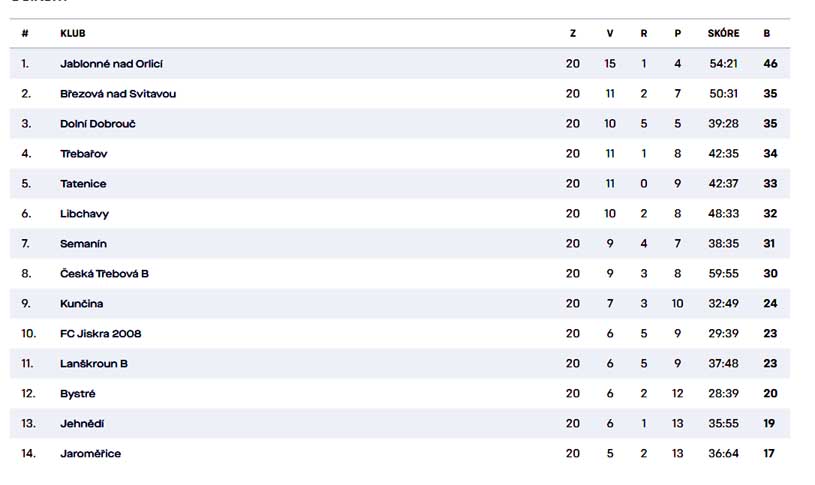815x485 pixels.
Task: Sort by the B points column header
Action: point(767,33)
